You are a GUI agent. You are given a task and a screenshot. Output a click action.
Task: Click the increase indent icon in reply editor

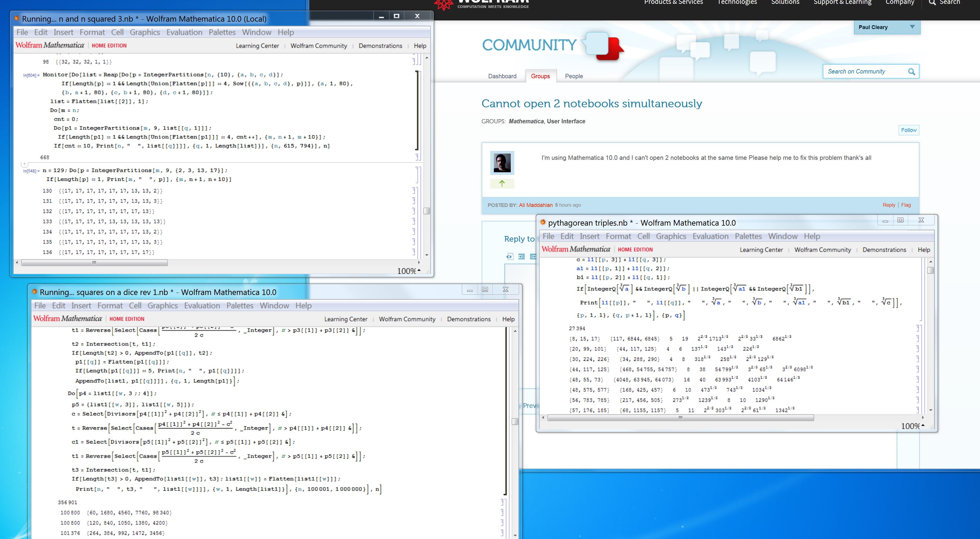521,257
